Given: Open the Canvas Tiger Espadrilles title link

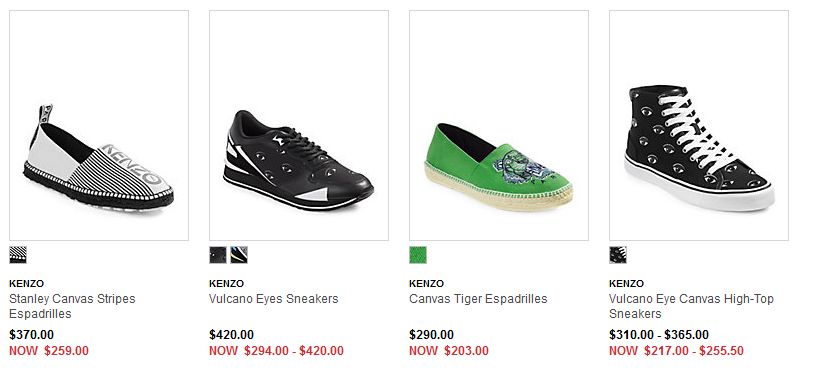Looking at the screenshot, I should [478, 299].
